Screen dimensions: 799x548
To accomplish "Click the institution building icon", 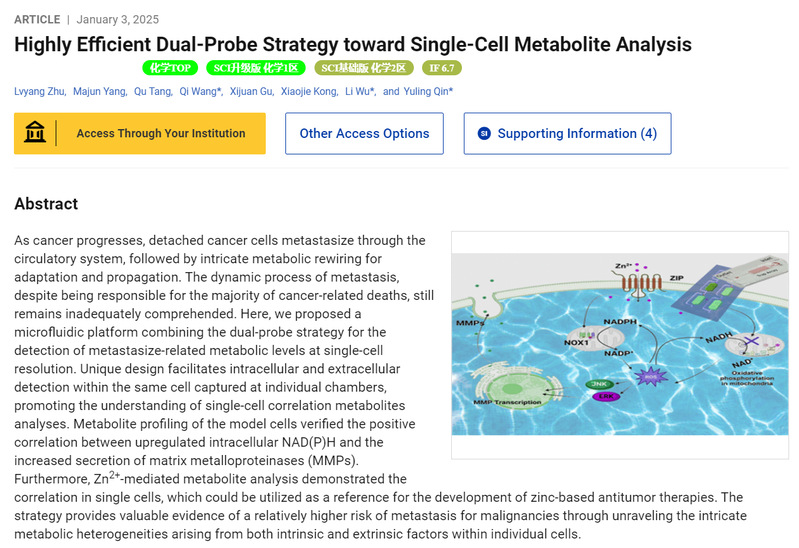I will [x=35, y=133].
